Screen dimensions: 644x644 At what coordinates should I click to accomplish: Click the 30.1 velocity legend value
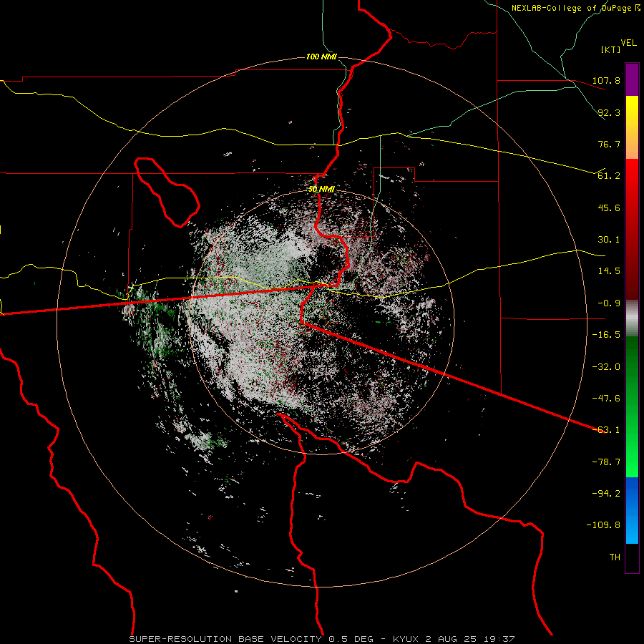(609, 240)
